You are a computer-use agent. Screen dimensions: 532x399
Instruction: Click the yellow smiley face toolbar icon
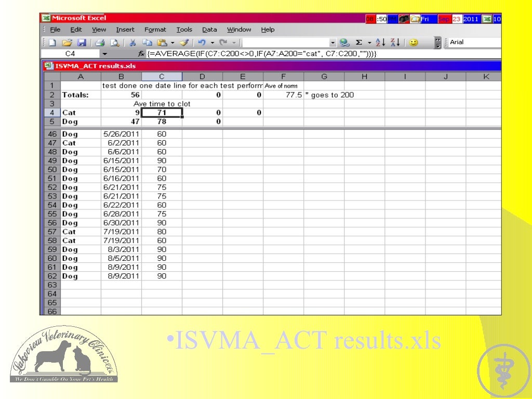[x=413, y=43]
